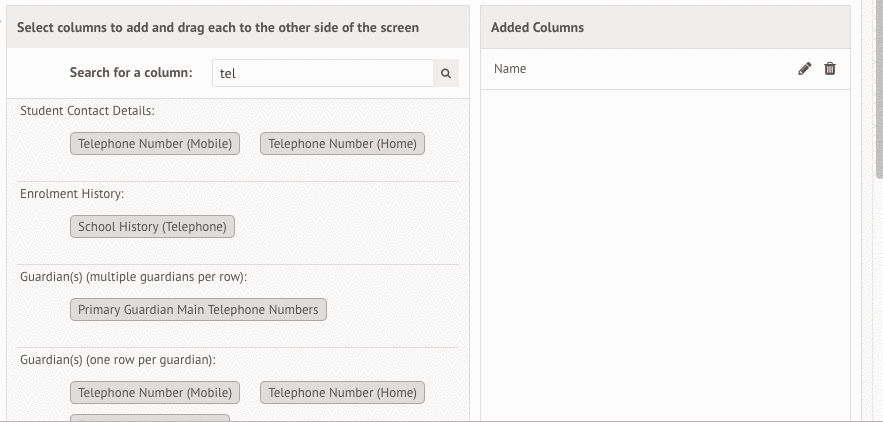
Task: Delete the Name column using trash icon
Action: pyautogui.click(x=830, y=69)
